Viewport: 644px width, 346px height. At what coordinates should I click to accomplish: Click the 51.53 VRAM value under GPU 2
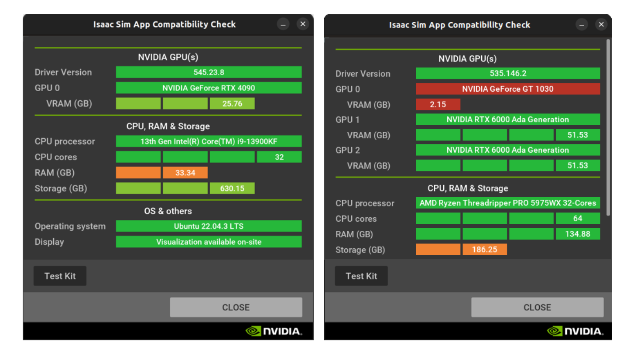(578, 165)
